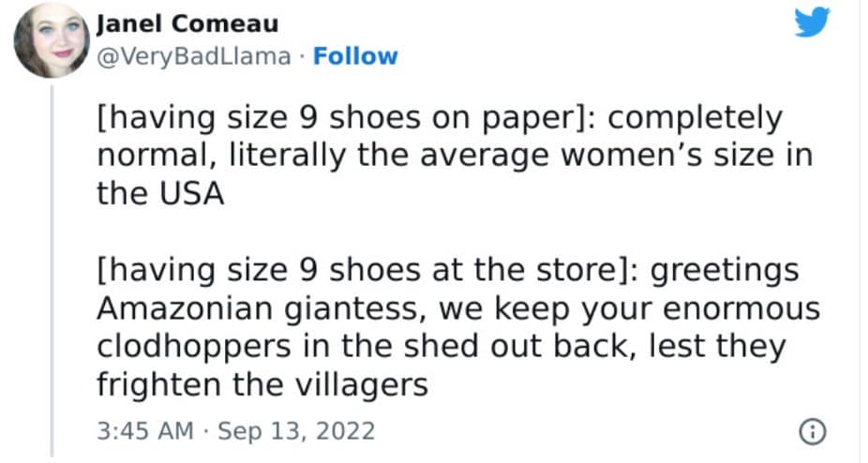
Task: Click the text "[having size 9 shoes at the store]"
Action: click(x=362, y=271)
